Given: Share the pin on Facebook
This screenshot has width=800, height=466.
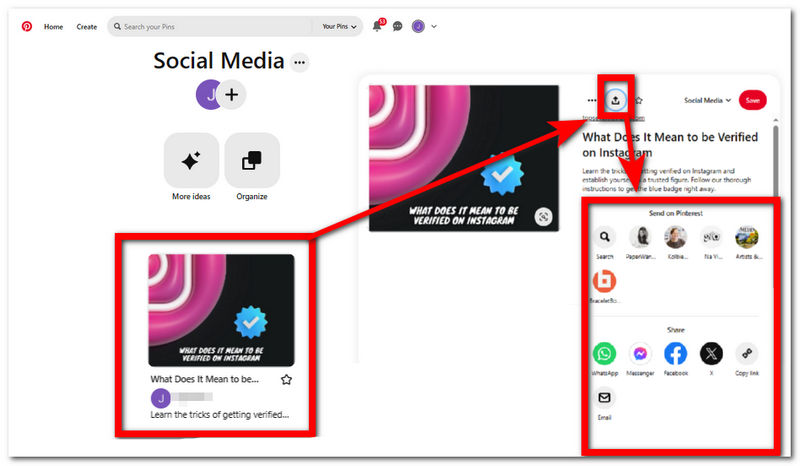Looking at the screenshot, I should pos(676,354).
